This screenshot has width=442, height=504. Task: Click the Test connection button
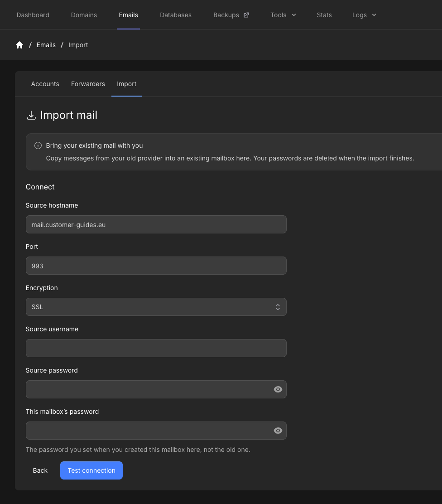tap(91, 470)
